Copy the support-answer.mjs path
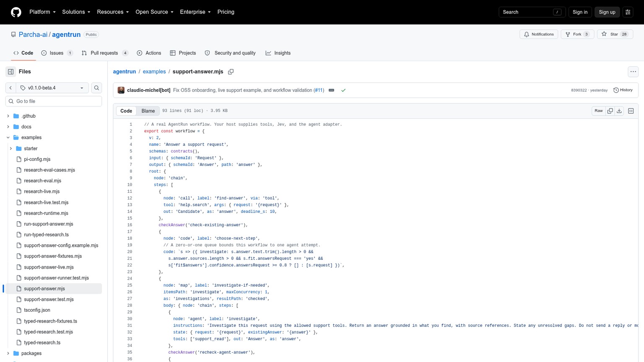 coord(231,72)
